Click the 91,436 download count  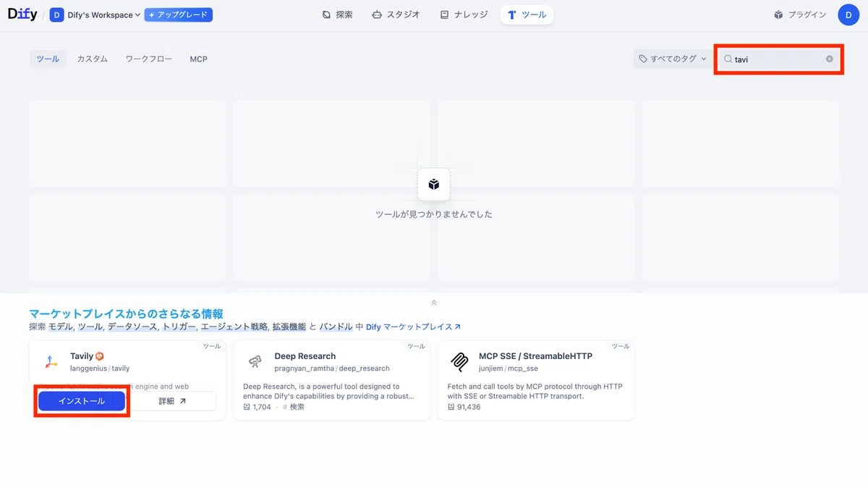[x=464, y=407]
